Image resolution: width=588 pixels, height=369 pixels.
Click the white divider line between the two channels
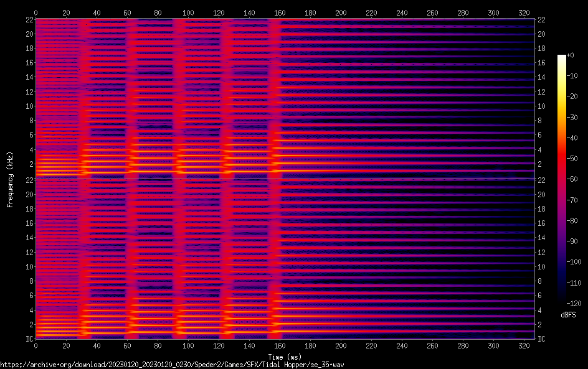(285, 179)
